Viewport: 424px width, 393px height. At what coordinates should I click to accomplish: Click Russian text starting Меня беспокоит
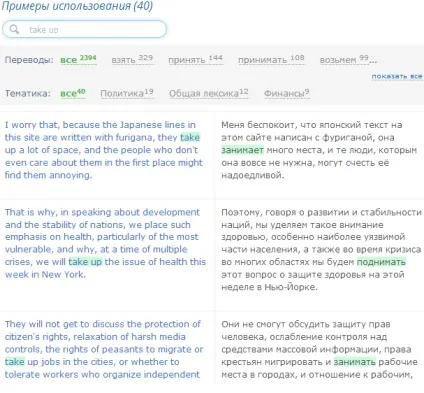coord(319,150)
